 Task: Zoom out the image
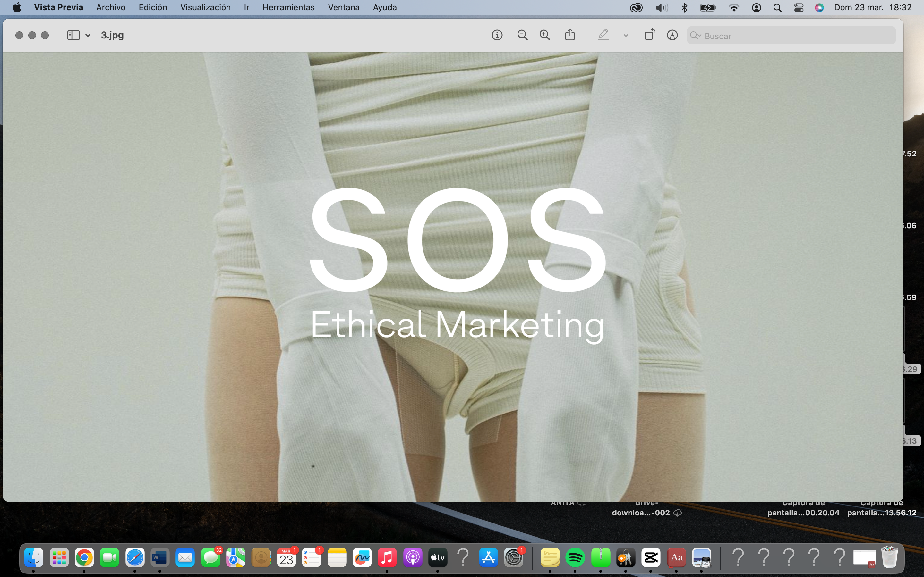522,35
